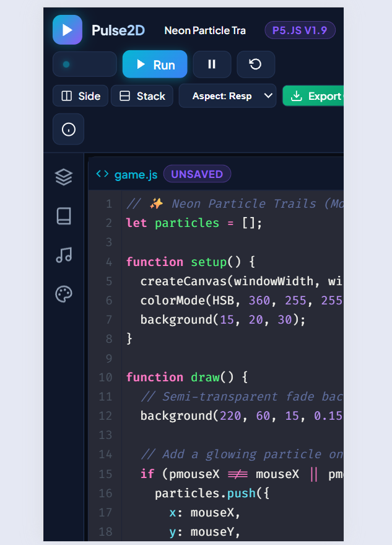Click the closing brace on line 8
Screen dimensions: 392x545
tap(129, 339)
